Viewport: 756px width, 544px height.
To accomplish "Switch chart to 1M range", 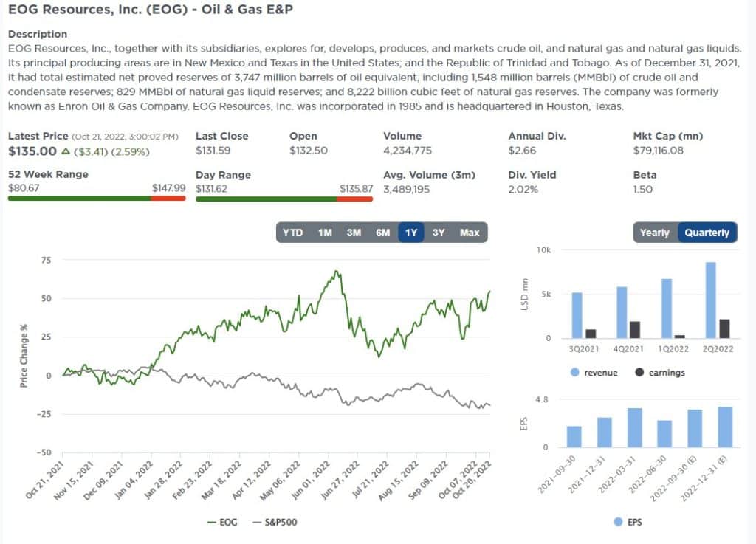I will click(325, 233).
